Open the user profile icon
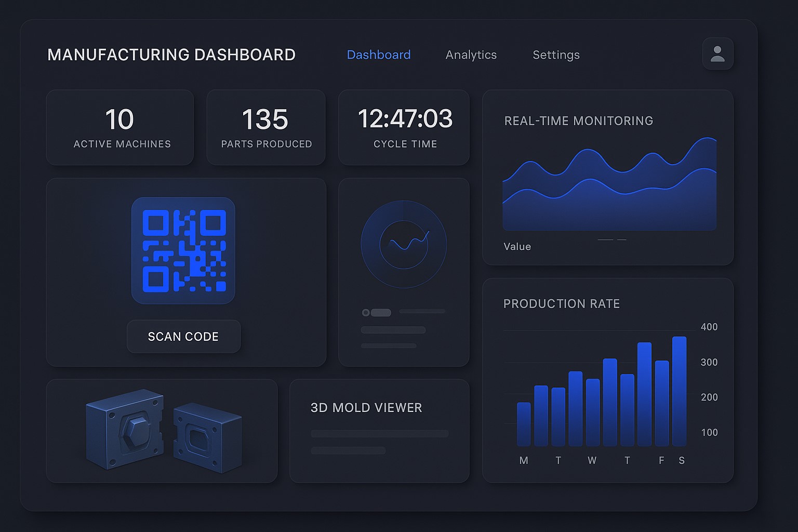The width and height of the screenshot is (798, 532). pyautogui.click(x=717, y=54)
